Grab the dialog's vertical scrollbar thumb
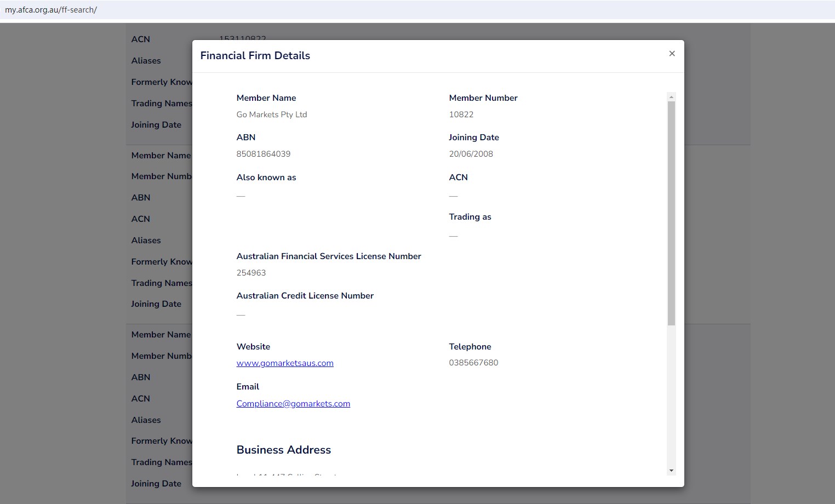Image resolution: width=835 pixels, height=504 pixels. [x=671, y=213]
